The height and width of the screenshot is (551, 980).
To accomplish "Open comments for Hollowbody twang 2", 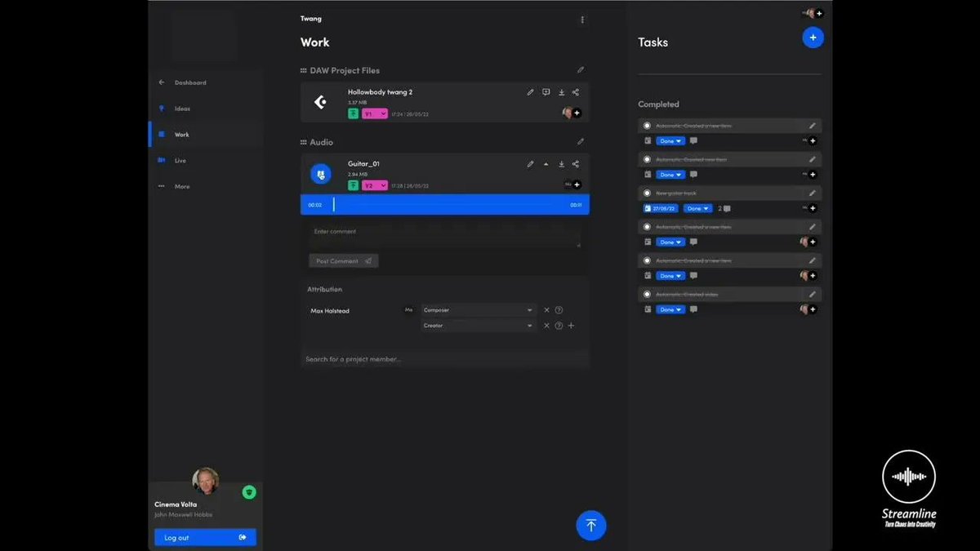I will pos(546,91).
